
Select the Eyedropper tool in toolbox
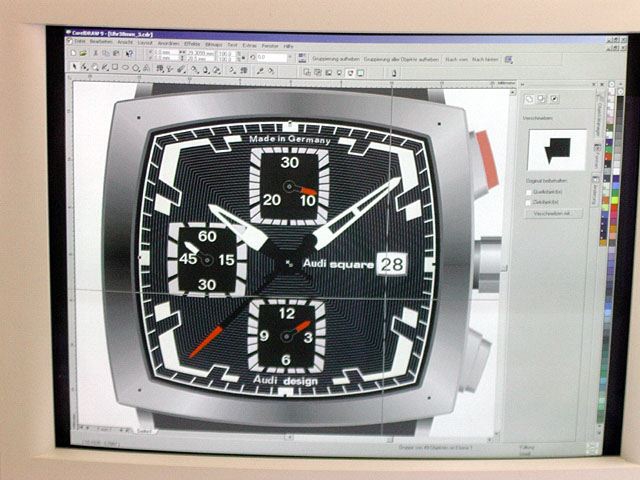pos(260,71)
